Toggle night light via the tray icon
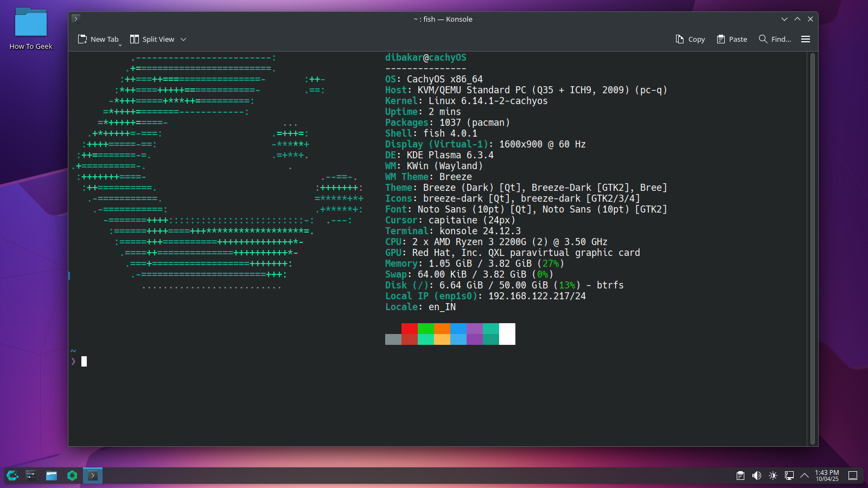 [x=772, y=476]
